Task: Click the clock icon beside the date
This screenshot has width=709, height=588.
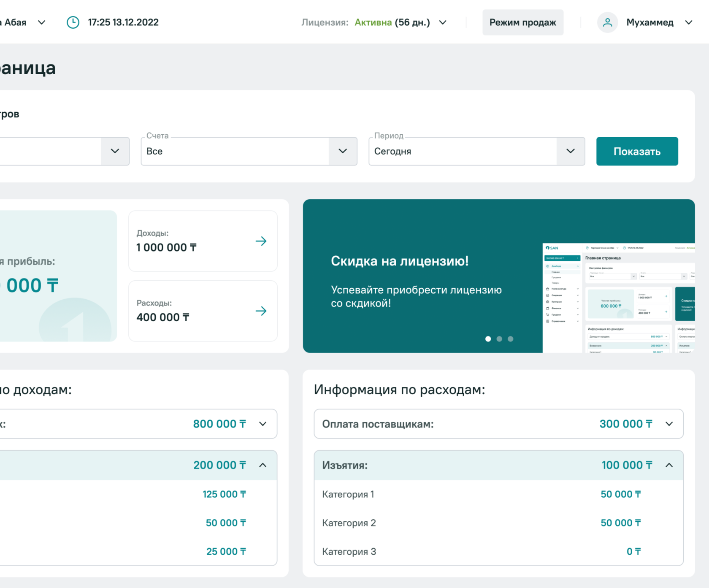Action: (73, 22)
